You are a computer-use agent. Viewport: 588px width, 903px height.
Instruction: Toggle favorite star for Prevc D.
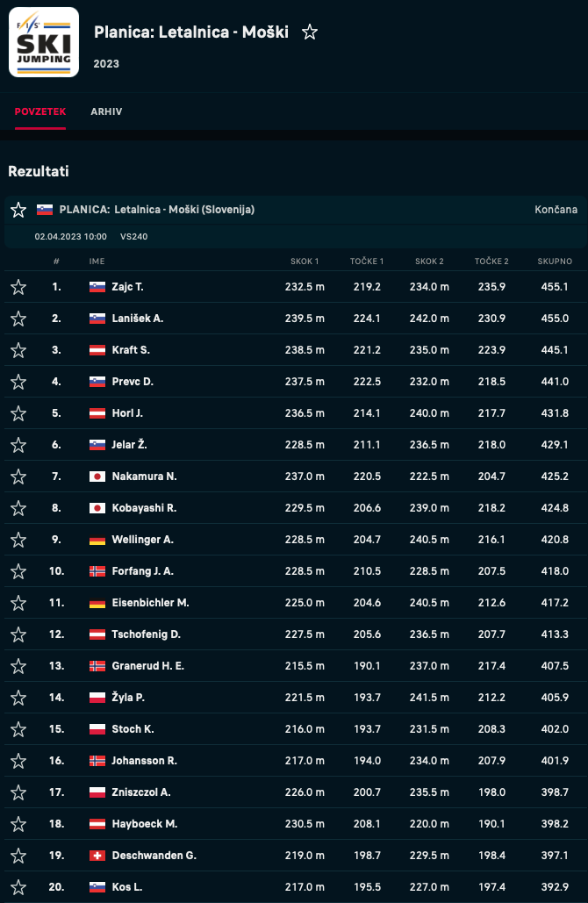point(18,382)
